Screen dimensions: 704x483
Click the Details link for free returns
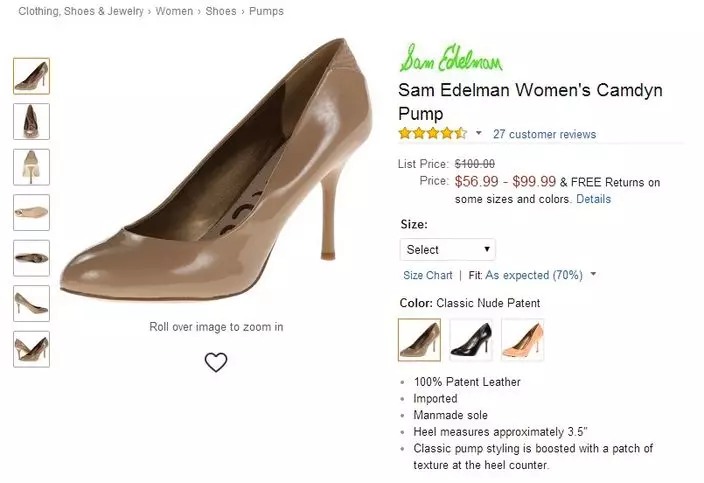(x=593, y=199)
